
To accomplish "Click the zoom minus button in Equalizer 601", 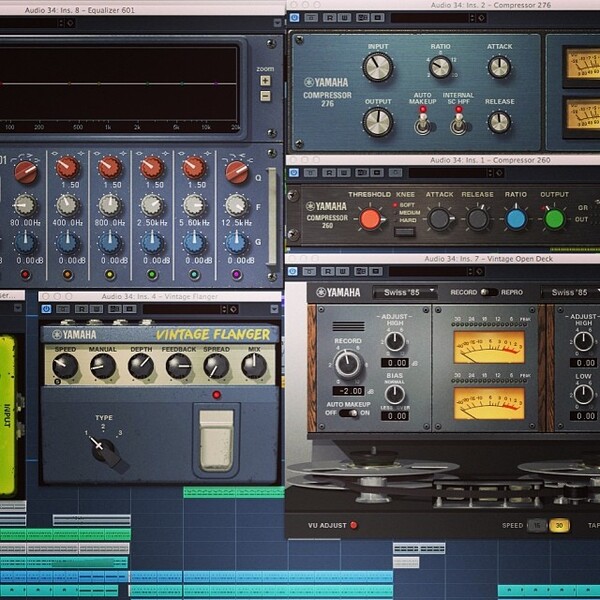I will tap(265, 96).
